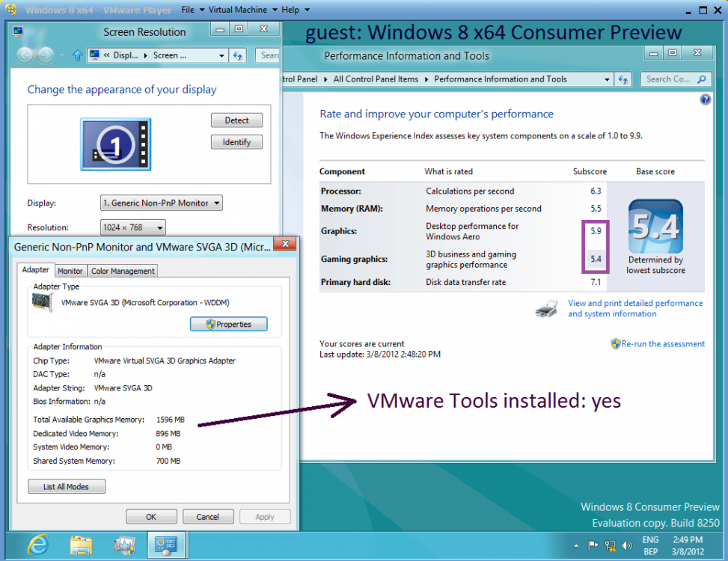The height and width of the screenshot is (561, 728).
Task: Click the search field in Screen Resolution
Action: tap(269, 55)
